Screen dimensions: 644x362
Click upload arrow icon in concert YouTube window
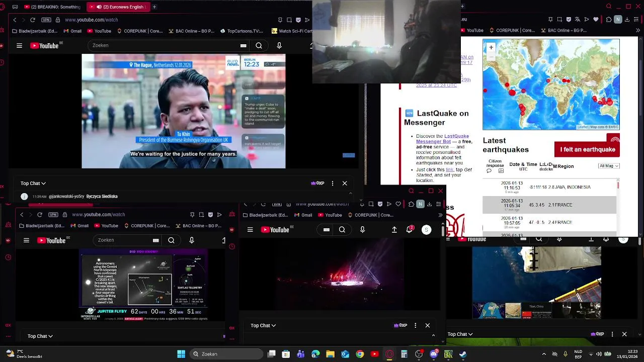pos(394,230)
